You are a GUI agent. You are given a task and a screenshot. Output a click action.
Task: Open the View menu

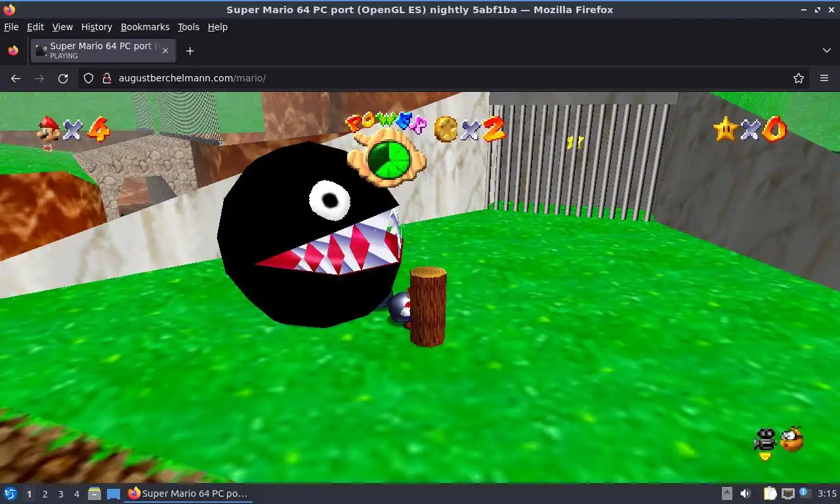tap(62, 27)
